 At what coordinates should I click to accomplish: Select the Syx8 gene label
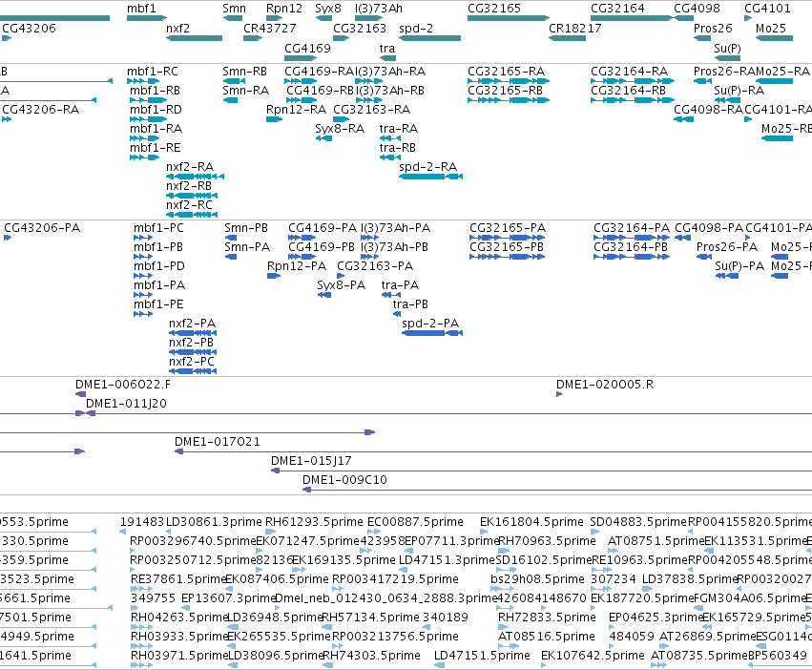tap(328, 9)
